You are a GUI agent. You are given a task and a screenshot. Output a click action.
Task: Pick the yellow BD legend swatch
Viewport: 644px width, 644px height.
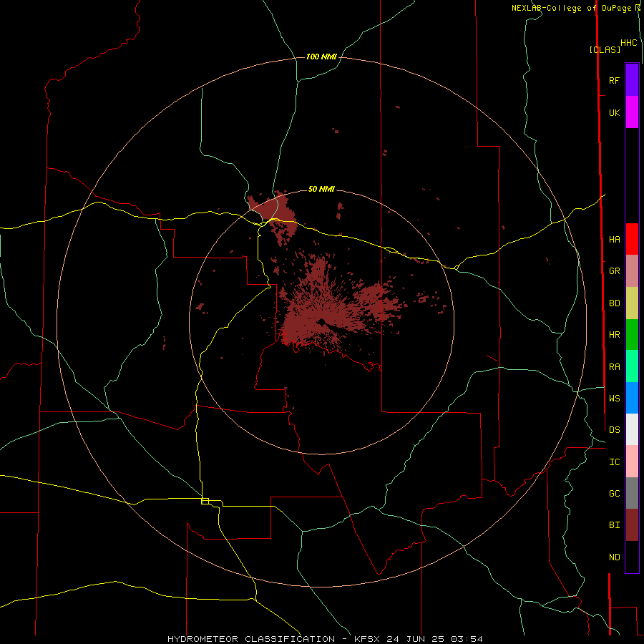pos(632,303)
